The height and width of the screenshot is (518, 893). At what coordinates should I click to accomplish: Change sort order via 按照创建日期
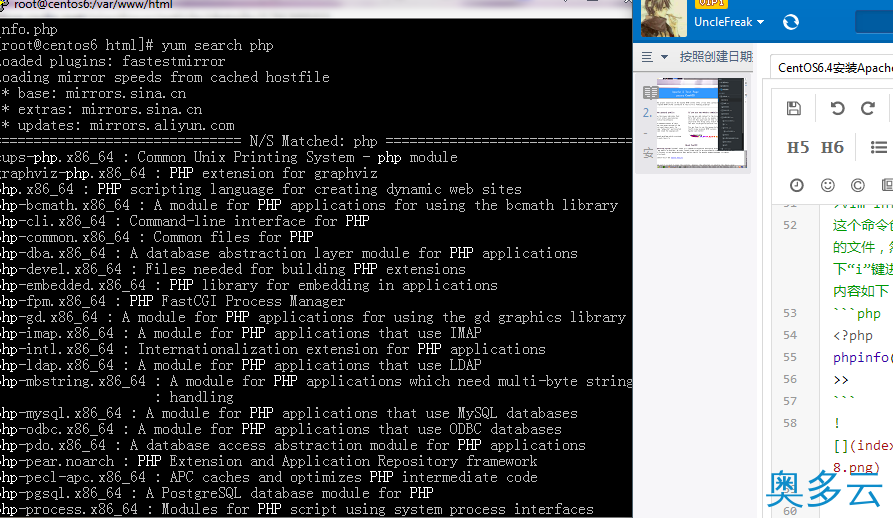716,57
